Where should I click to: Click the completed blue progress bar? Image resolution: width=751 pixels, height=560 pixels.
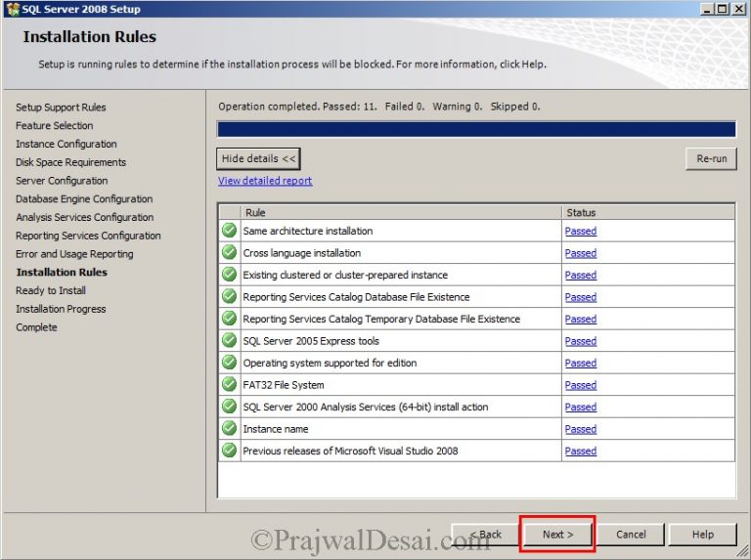[476, 129]
